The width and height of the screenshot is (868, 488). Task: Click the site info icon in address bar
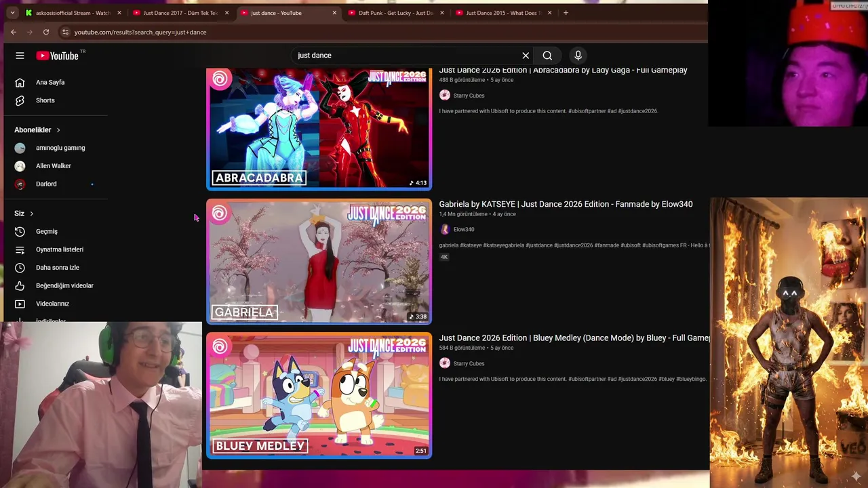tap(65, 32)
